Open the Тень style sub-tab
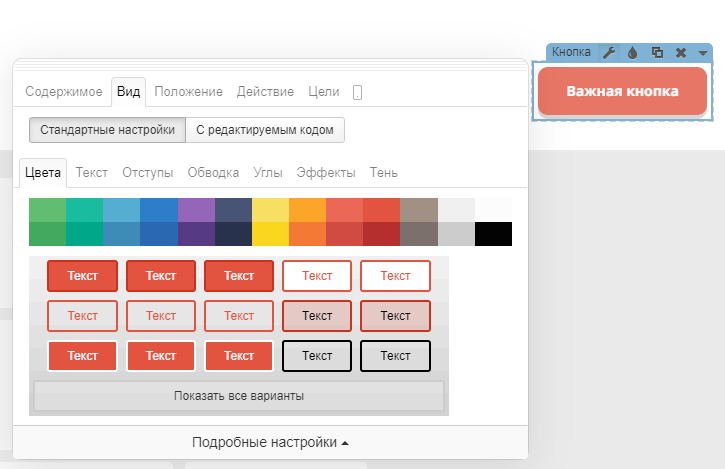Screen dimensions: 725x469 pos(384,172)
